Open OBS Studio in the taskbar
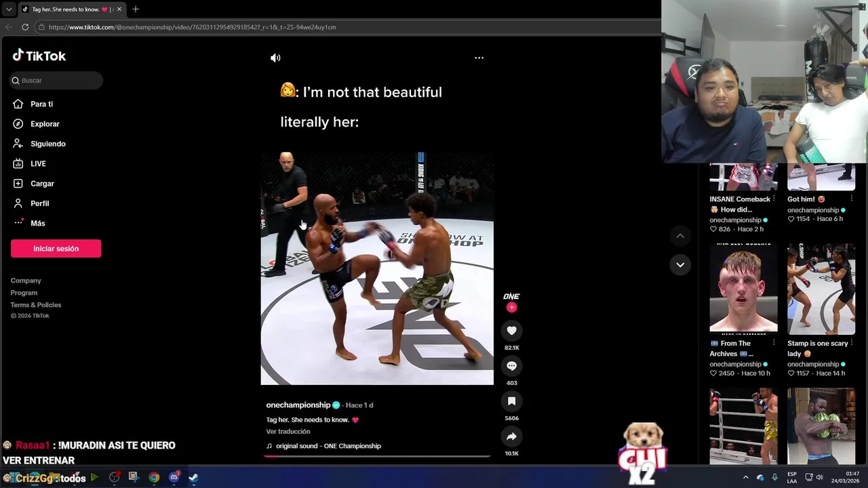 point(114,477)
